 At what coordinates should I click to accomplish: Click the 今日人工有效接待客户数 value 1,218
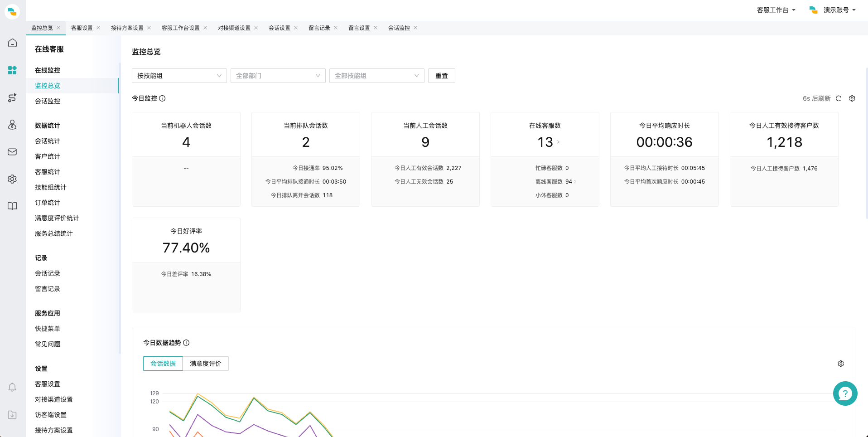[784, 142]
